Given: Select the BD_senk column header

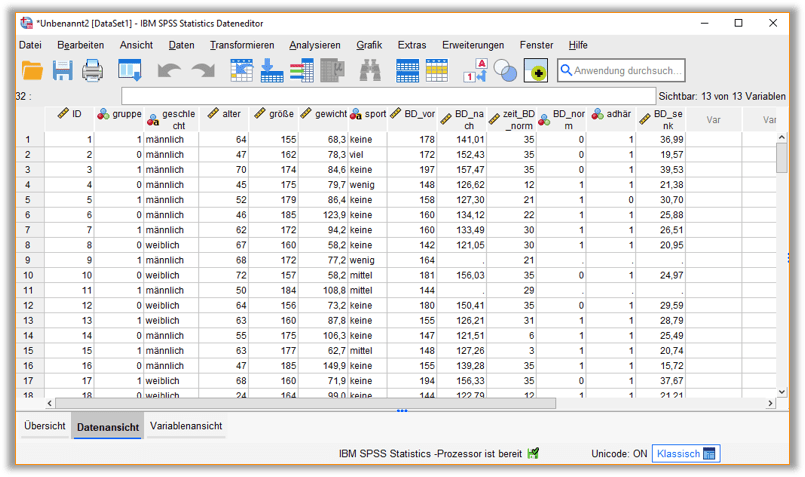Looking at the screenshot, I should point(661,120).
